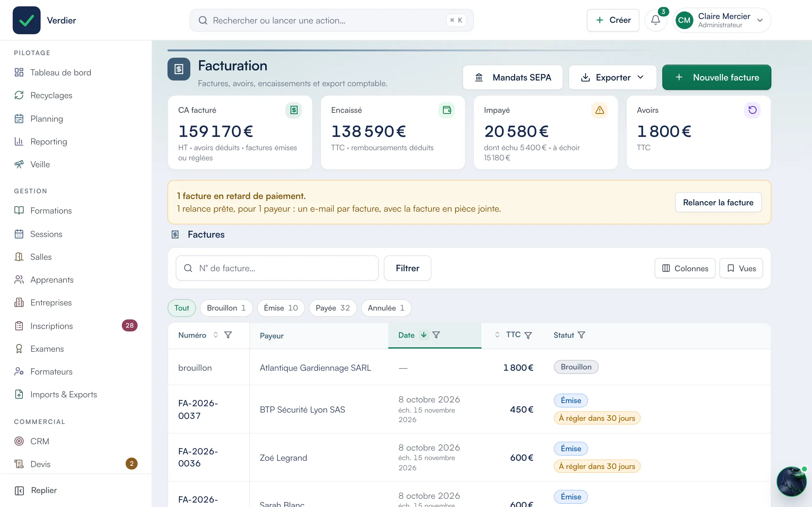Image resolution: width=812 pixels, height=507 pixels.
Task: Open the chat assistant avatar bubble
Action: click(791, 482)
